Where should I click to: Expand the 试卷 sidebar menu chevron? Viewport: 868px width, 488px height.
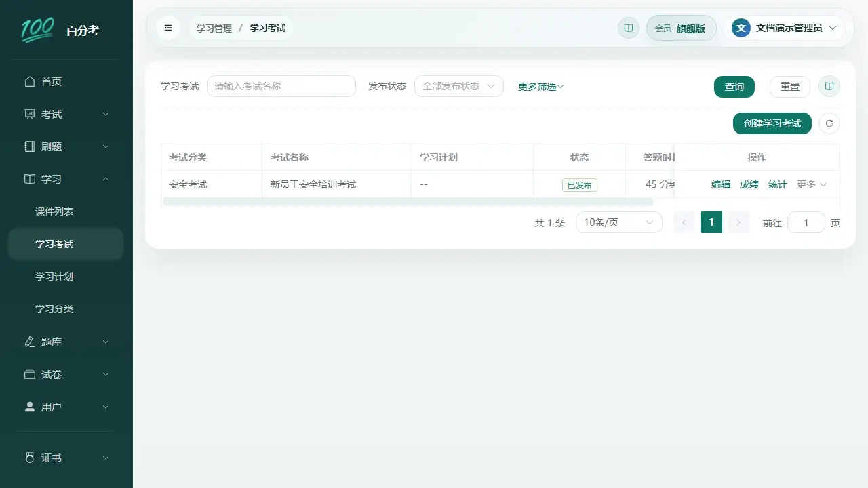click(x=106, y=374)
